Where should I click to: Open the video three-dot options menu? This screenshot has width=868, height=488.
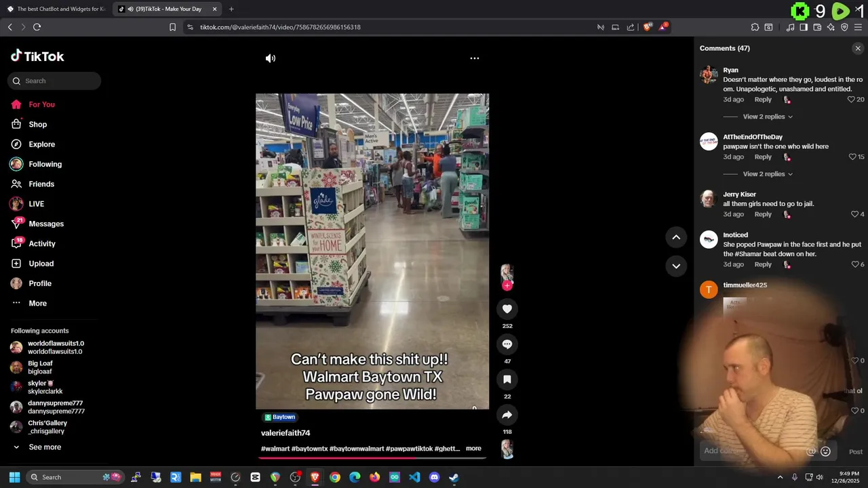tap(475, 58)
